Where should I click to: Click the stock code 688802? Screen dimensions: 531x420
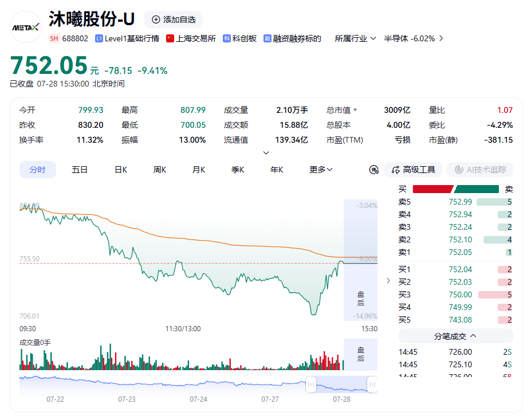(75, 38)
